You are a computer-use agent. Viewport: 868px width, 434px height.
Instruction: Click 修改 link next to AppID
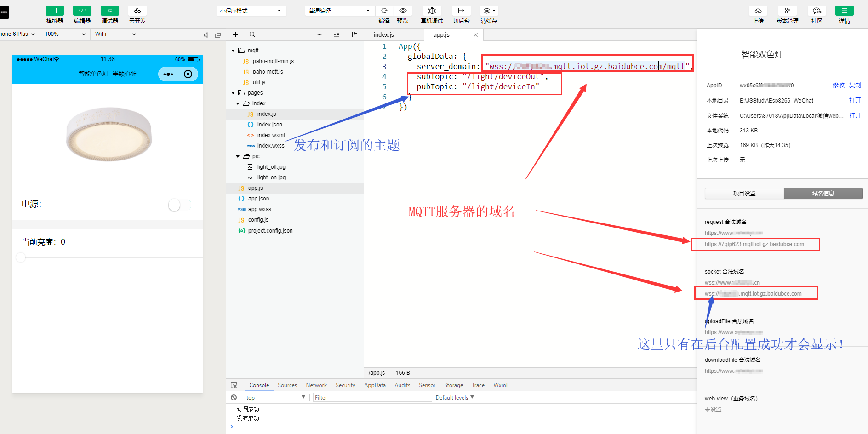pyautogui.click(x=838, y=85)
